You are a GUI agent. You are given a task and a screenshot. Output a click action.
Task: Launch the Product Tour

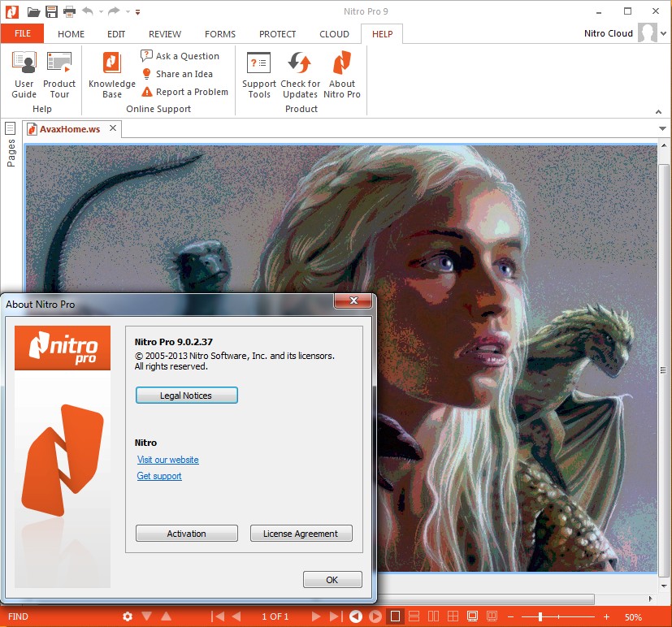click(x=59, y=76)
